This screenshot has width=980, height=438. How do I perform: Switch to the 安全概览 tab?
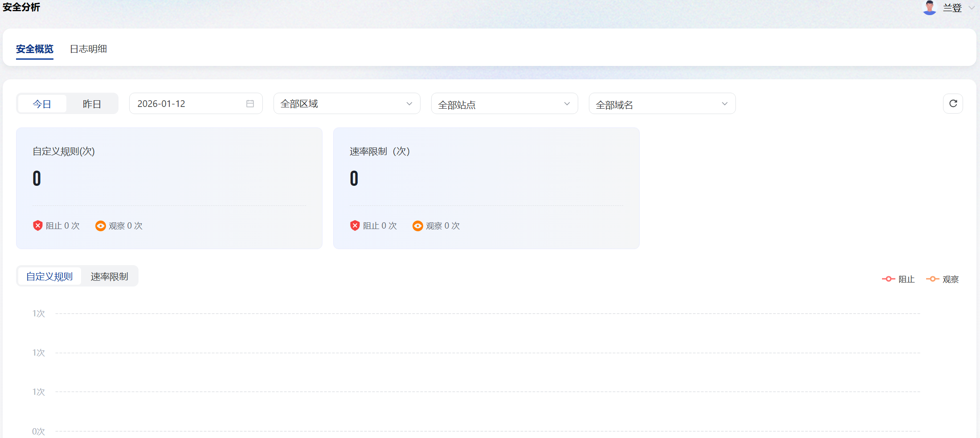(x=35, y=49)
